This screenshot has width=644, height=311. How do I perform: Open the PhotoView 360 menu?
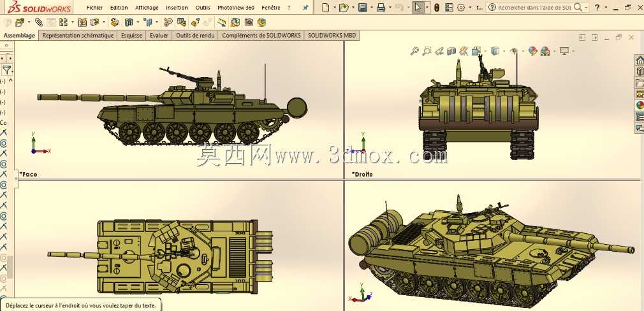[236, 8]
